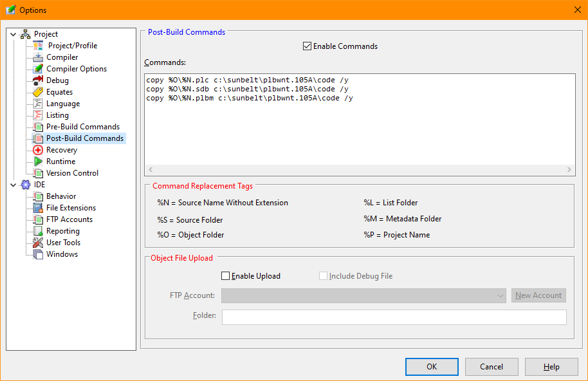Click the User Tools icon
This screenshot has height=381, width=588.
38,243
